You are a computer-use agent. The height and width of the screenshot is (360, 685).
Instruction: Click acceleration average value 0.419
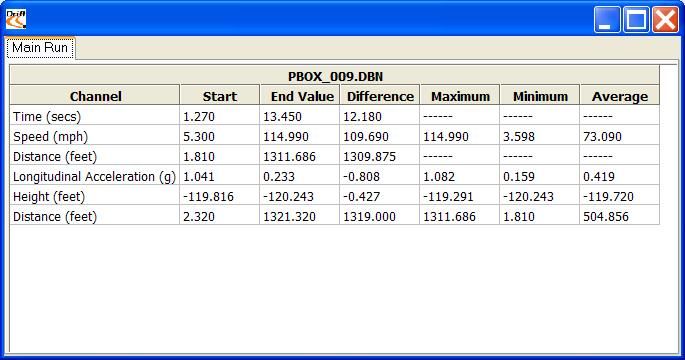599,177
